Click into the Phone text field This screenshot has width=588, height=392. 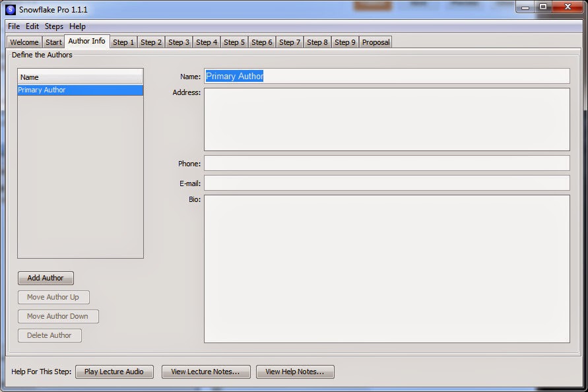pos(387,163)
